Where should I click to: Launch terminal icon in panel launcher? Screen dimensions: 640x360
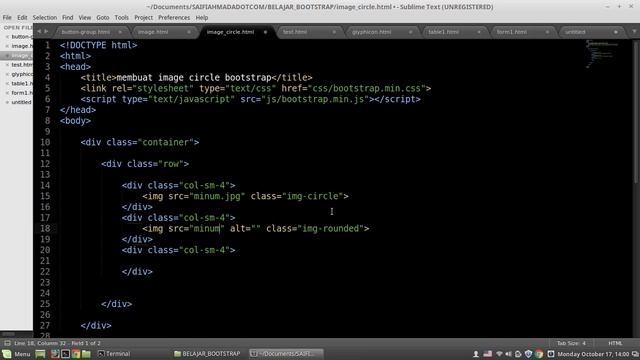click(x=65, y=354)
